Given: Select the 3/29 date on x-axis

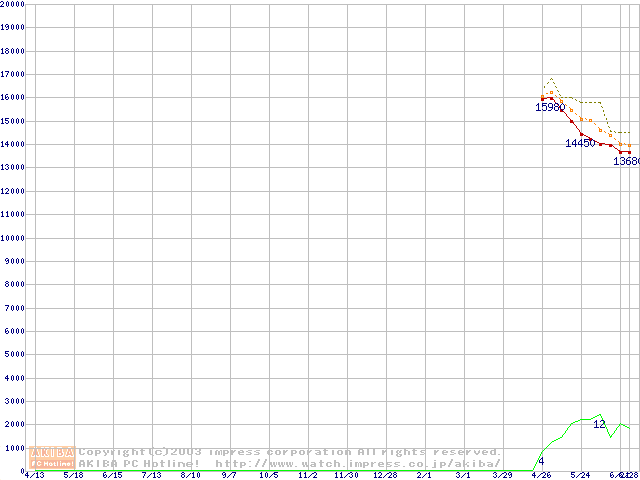Looking at the screenshot, I should pyautogui.click(x=503, y=475).
